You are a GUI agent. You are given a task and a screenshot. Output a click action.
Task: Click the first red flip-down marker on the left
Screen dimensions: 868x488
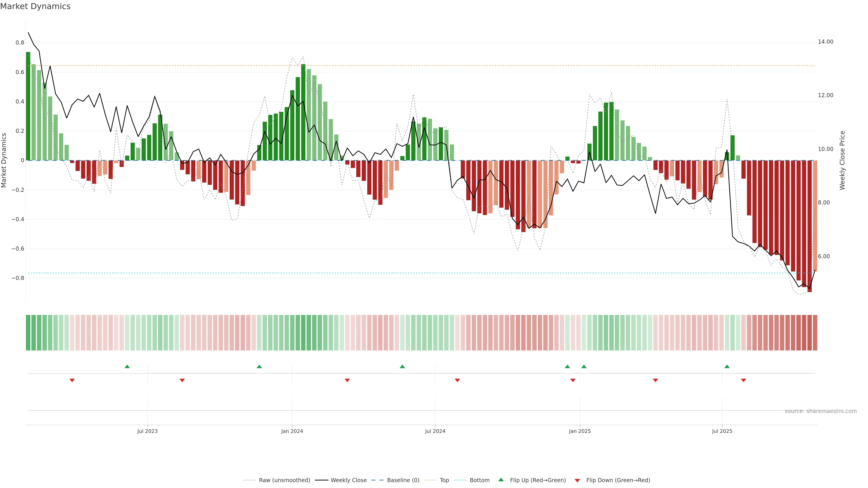[72, 380]
